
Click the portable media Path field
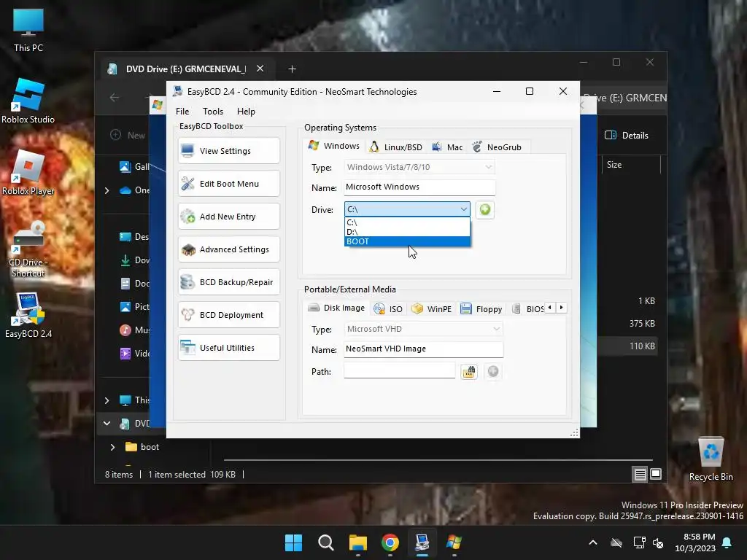[400, 370]
